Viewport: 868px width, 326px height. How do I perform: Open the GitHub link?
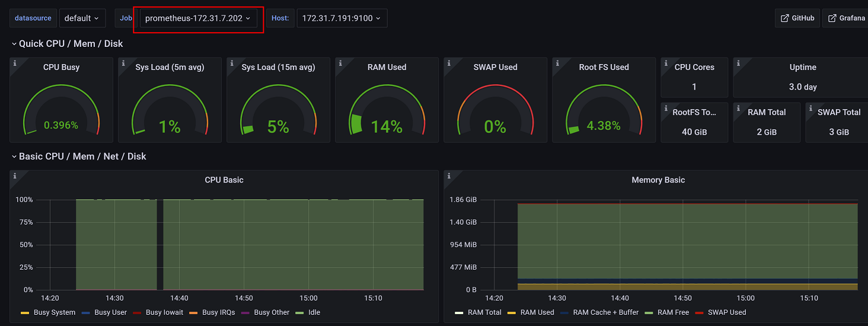tap(797, 18)
